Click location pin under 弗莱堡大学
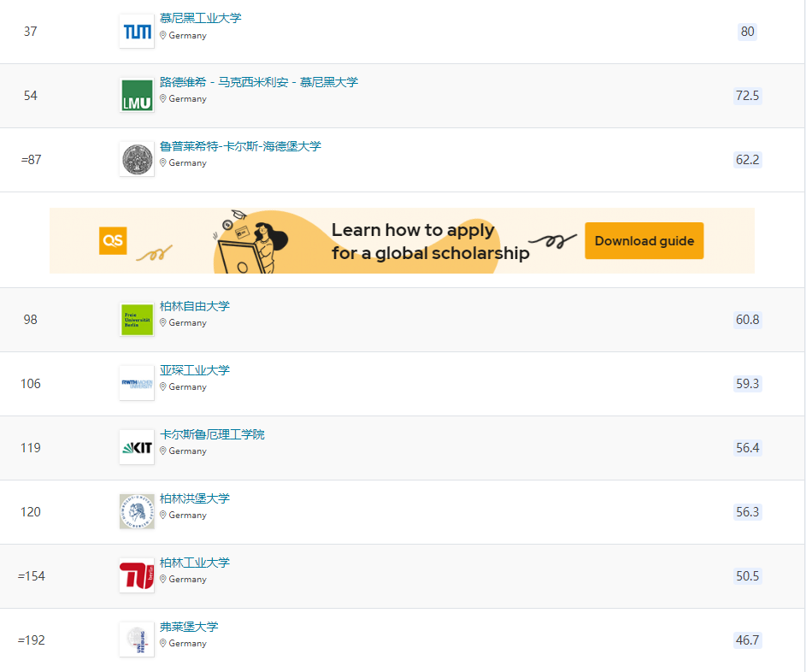The width and height of the screenshot is (806, 672). [x=163, y=643]
